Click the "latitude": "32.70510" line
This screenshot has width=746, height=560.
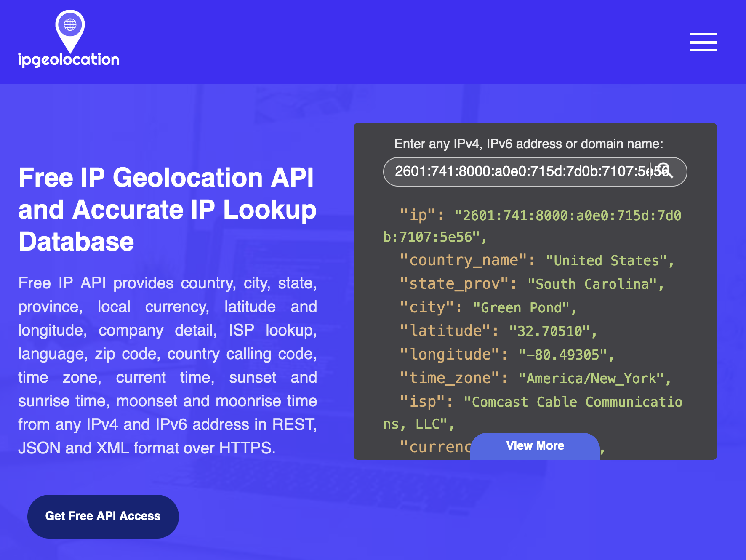click(x=498, y=331)
